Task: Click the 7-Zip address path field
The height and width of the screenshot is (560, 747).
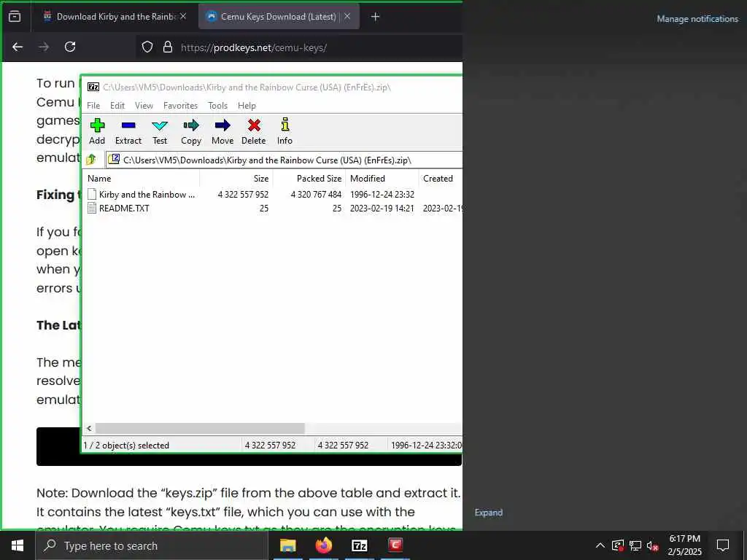Action: pos(284,160)
